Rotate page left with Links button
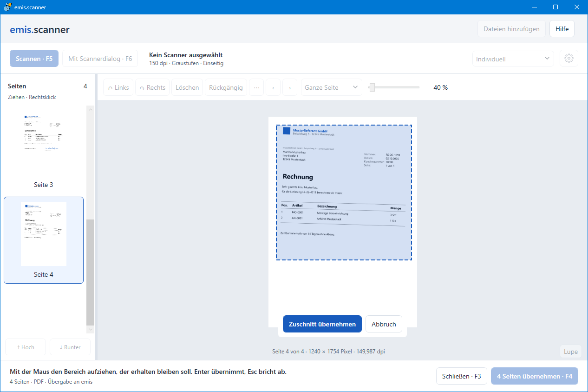 pyautogui.click(x=118, y=87)
